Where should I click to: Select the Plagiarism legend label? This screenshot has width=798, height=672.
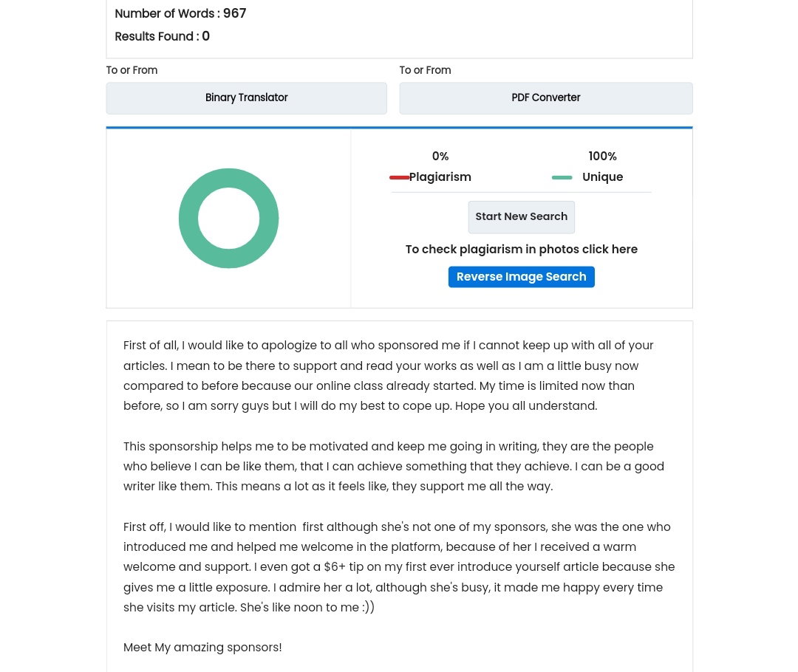click(440, 177)
